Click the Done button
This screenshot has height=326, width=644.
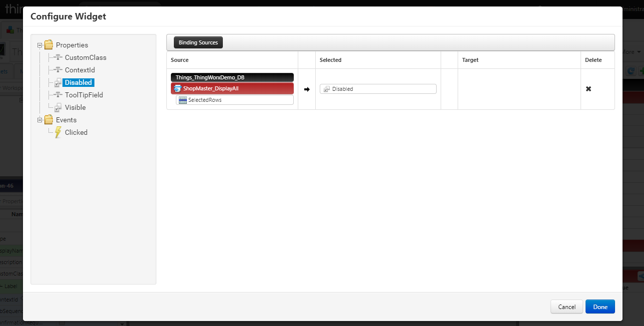tap(600, 307)
